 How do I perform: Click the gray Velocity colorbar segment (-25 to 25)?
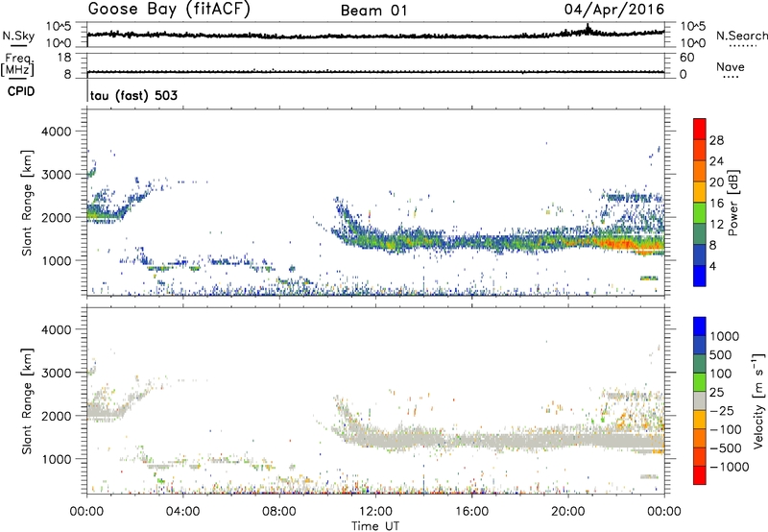click(x=700, y=401)
